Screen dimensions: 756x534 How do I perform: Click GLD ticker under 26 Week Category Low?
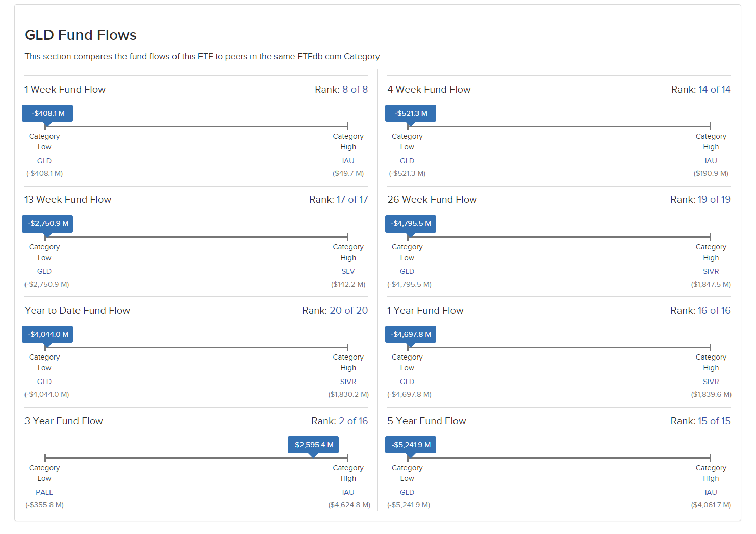coord(407,271)
